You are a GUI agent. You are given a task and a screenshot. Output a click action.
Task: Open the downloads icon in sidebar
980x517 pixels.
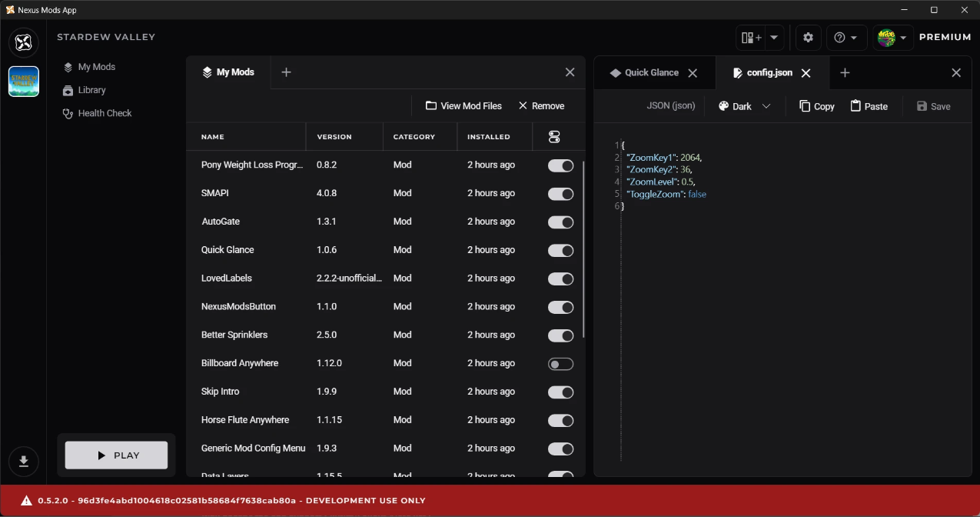tap(24, 461)
